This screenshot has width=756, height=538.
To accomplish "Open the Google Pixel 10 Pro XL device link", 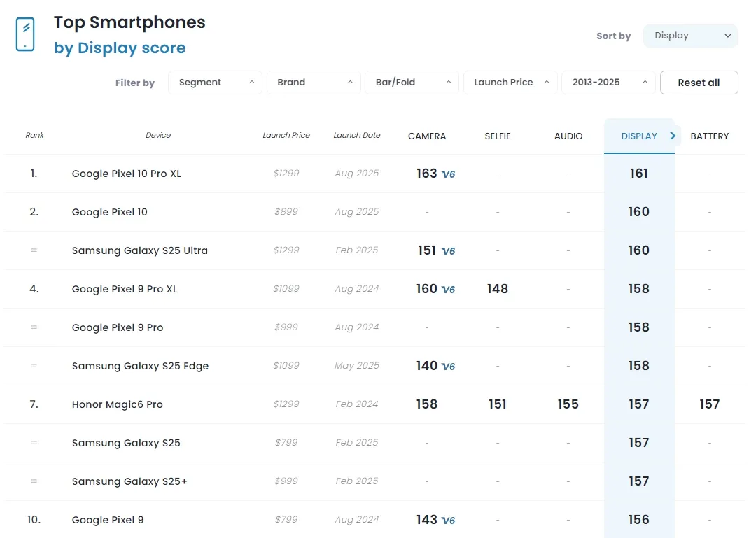I will [127, 174].
